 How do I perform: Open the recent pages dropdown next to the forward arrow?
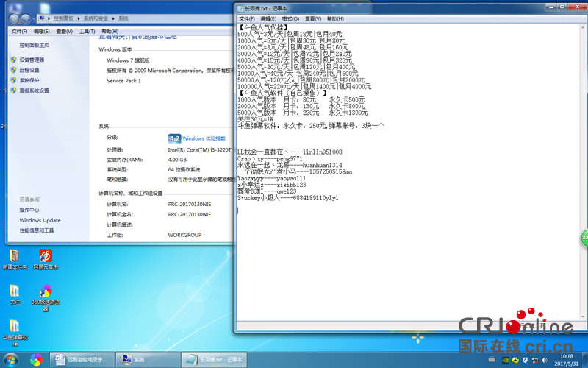[33, 18]
